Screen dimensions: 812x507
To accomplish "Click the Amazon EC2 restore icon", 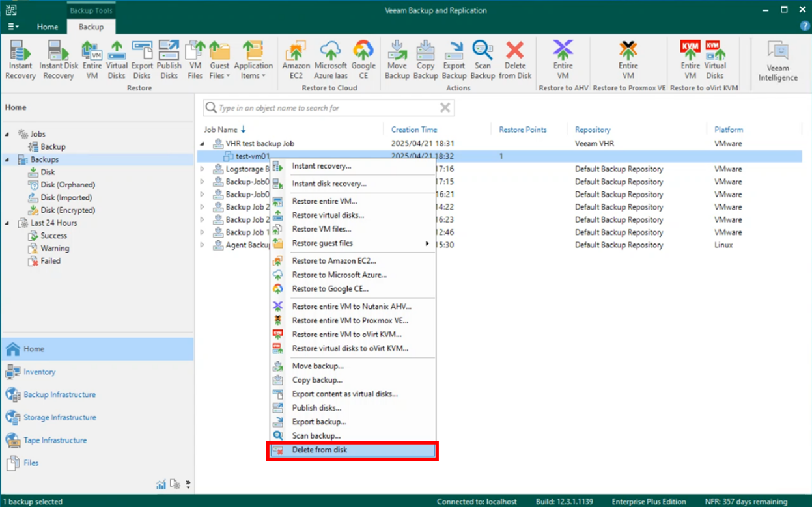I will pos(296,60).
